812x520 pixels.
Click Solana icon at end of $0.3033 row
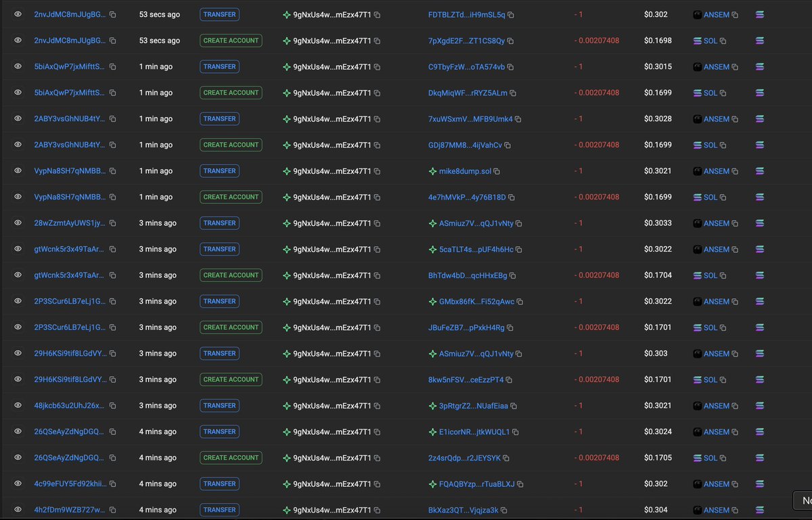click(759, 223)
